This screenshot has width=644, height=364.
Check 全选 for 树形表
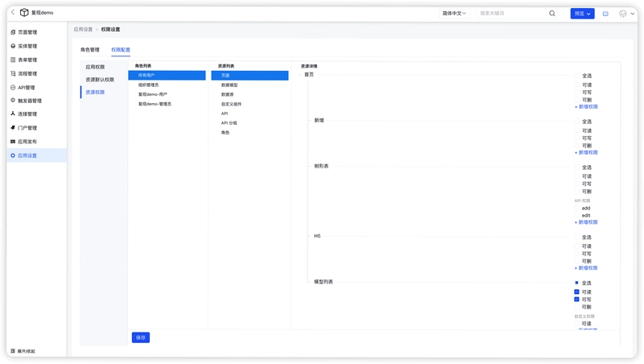point(576,168)
